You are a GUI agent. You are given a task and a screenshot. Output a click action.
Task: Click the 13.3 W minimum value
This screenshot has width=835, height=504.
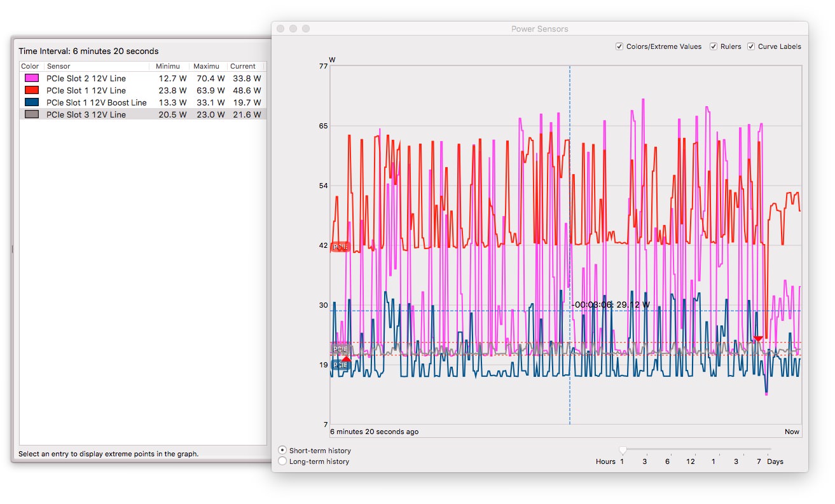click(172, 102)
